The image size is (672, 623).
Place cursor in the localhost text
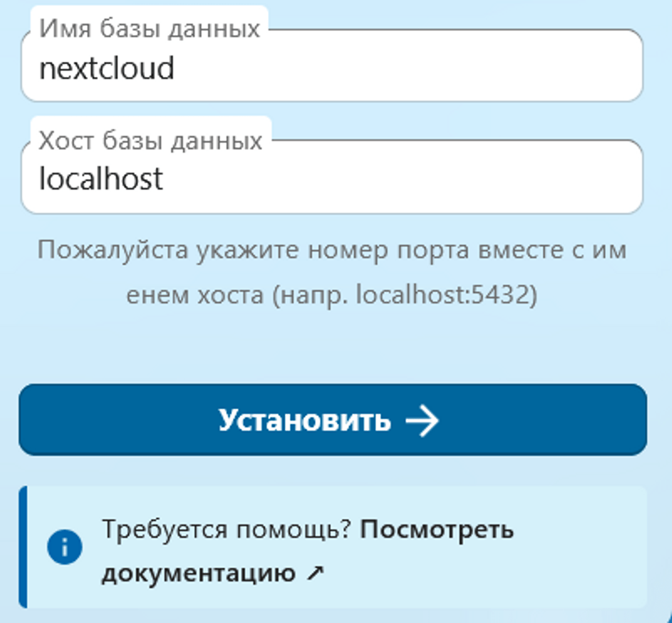101,179
